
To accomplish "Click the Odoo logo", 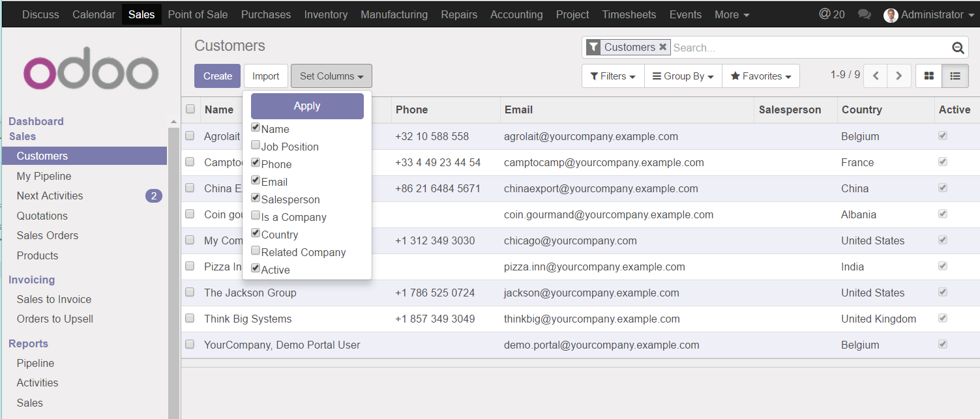I will [x=91, y=72].
